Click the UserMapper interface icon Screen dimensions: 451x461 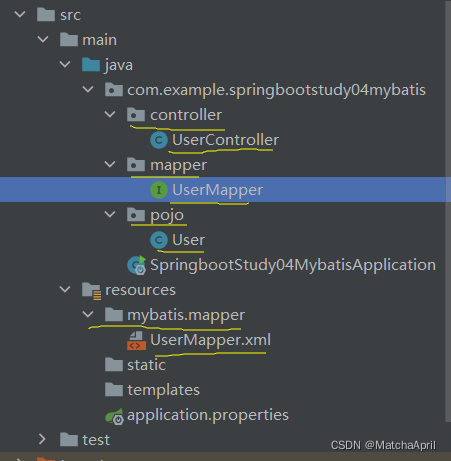click(159, 190)
